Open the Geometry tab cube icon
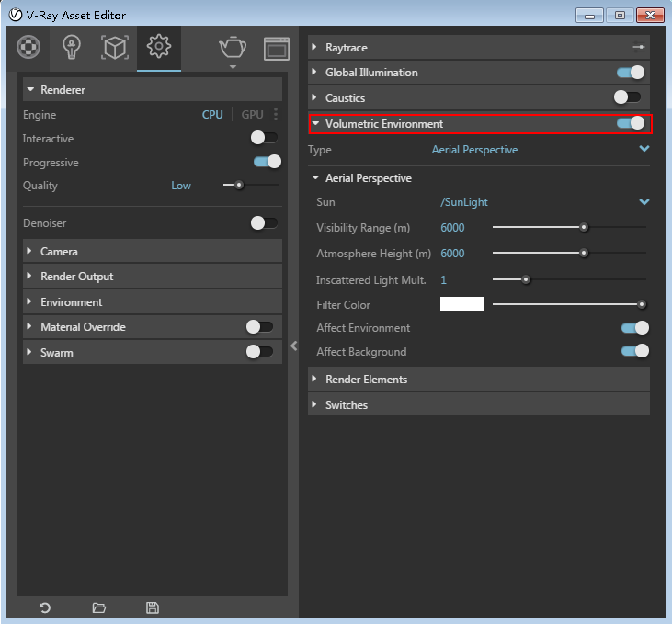 pyautogui.click(x=114, y=48)
